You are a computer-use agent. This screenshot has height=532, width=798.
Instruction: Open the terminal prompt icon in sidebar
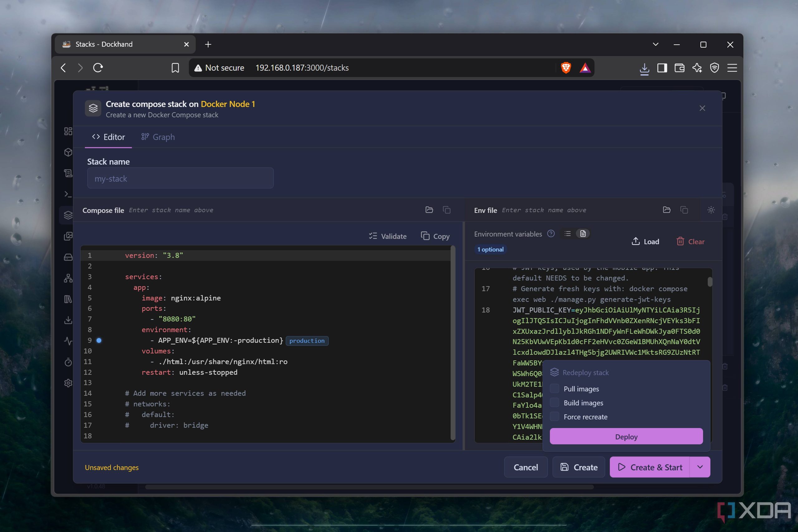click(68, 194)
